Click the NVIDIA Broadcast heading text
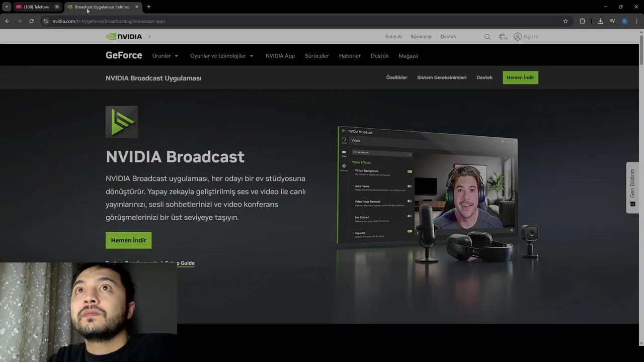Screen dimensions: 644x362 pos(175,157)
